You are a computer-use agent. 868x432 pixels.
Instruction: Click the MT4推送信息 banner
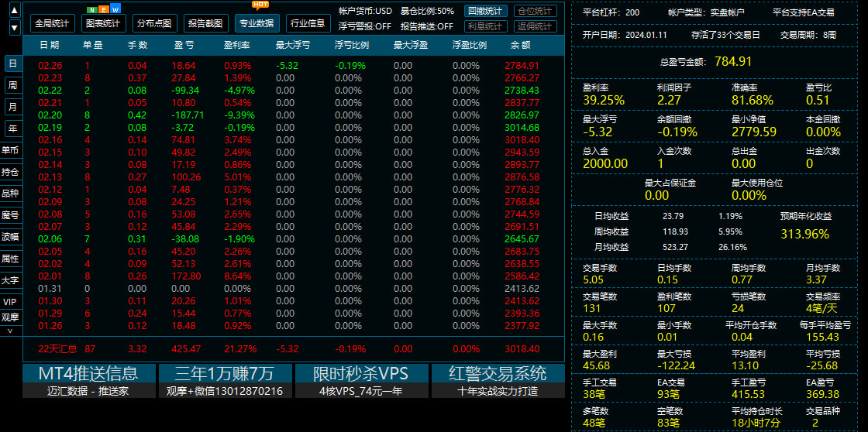(x=88, y=373)
